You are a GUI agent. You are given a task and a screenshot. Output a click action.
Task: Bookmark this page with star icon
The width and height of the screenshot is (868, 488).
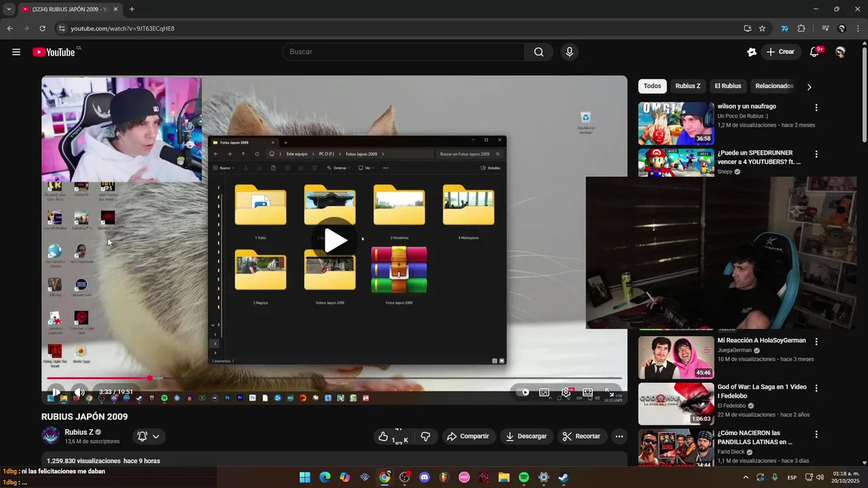762,28
